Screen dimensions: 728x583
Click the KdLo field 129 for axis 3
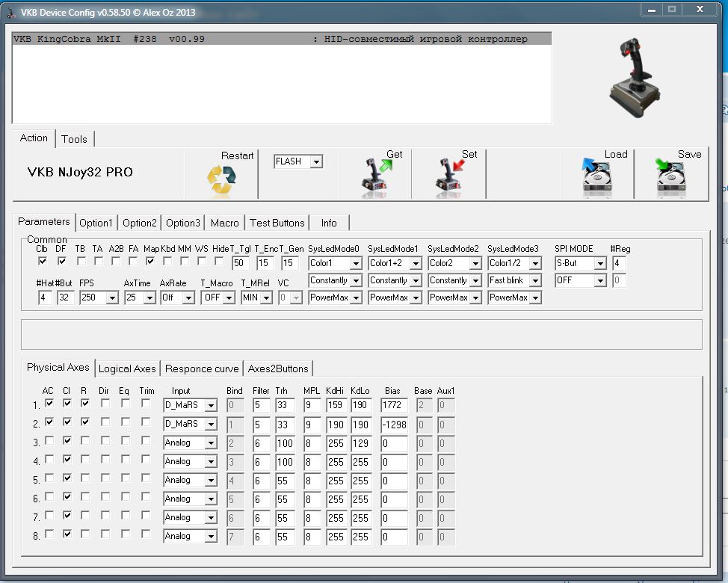pyautogui.click(x=361, y=443)
